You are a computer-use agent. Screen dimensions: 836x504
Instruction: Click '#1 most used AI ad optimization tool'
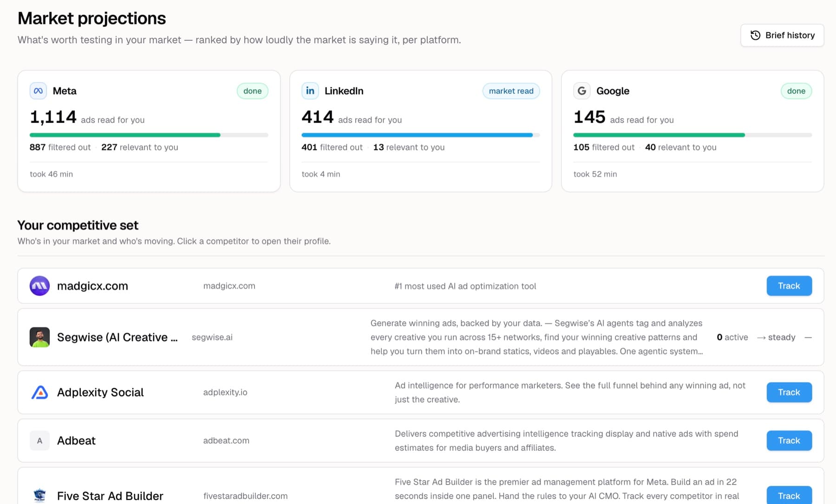465,286
